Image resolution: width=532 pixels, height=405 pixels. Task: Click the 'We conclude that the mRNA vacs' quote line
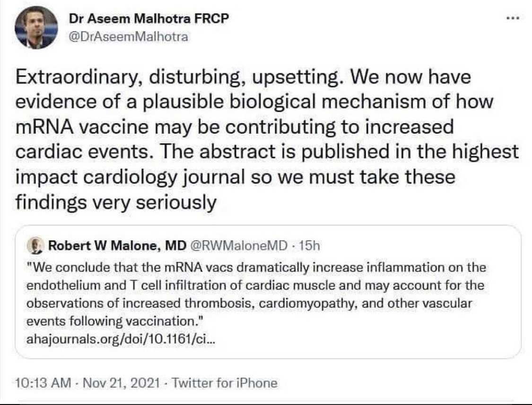click(257, 268)
